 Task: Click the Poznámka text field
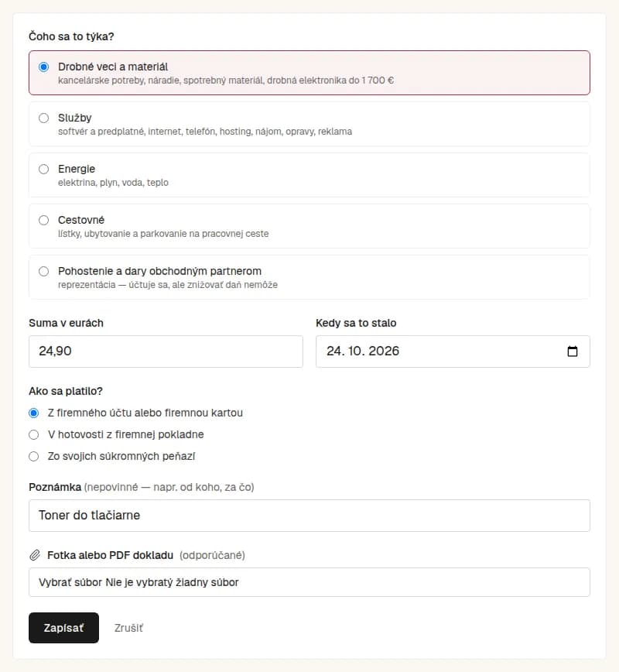(309, 516)
